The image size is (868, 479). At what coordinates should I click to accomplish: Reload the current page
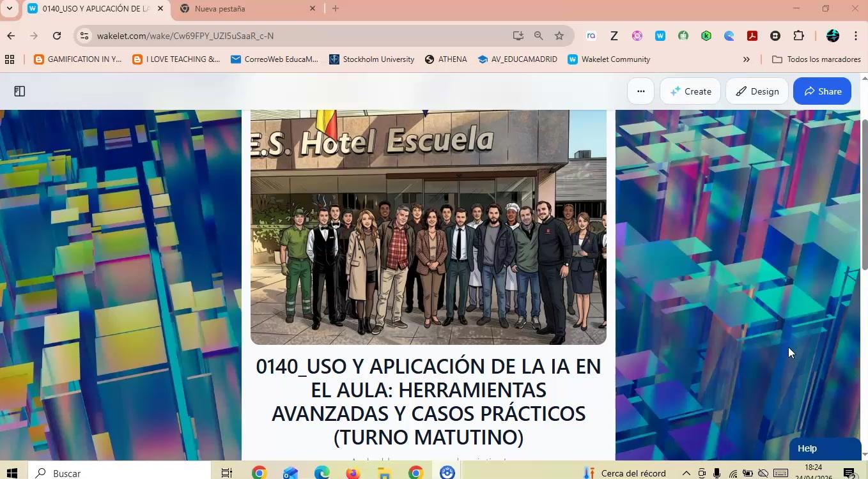(57, 36)
